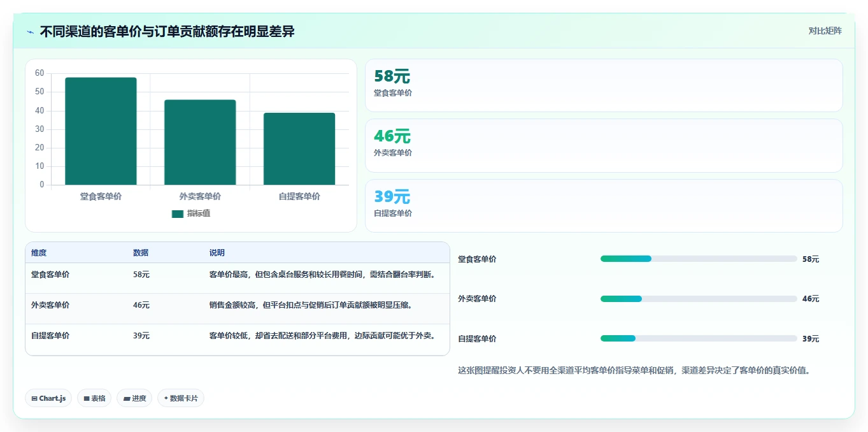
Task: Click the 外卖客单价 x-axis label
Action: coord(200,196)
